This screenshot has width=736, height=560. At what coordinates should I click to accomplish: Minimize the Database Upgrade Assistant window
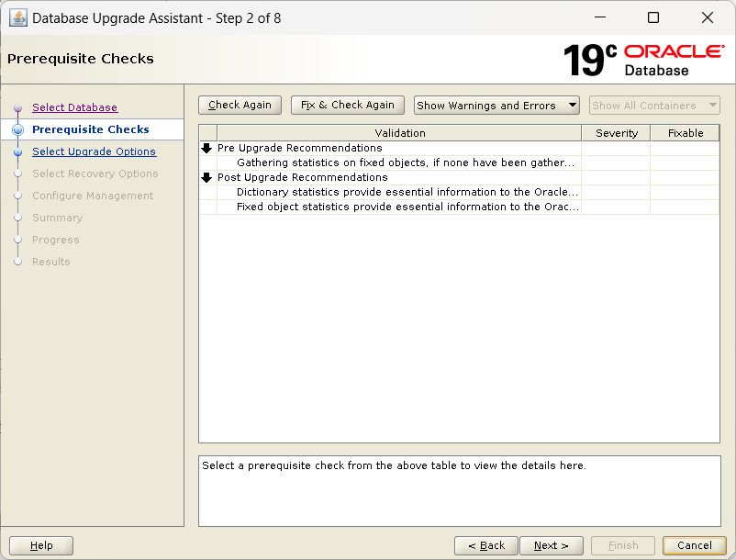pos(600,17)
